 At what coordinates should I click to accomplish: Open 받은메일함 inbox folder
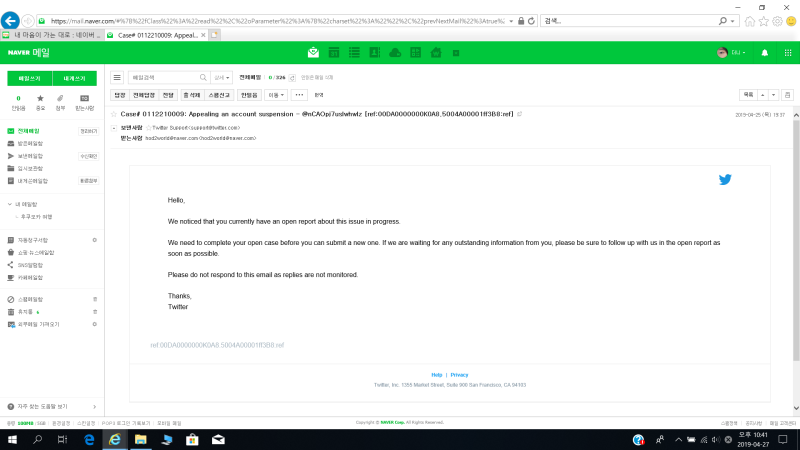(30, 144)
